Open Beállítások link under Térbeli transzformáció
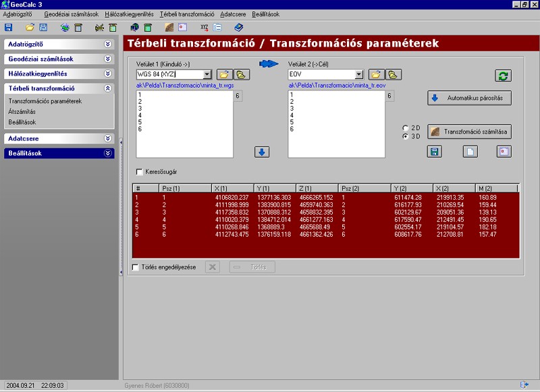 22,122
